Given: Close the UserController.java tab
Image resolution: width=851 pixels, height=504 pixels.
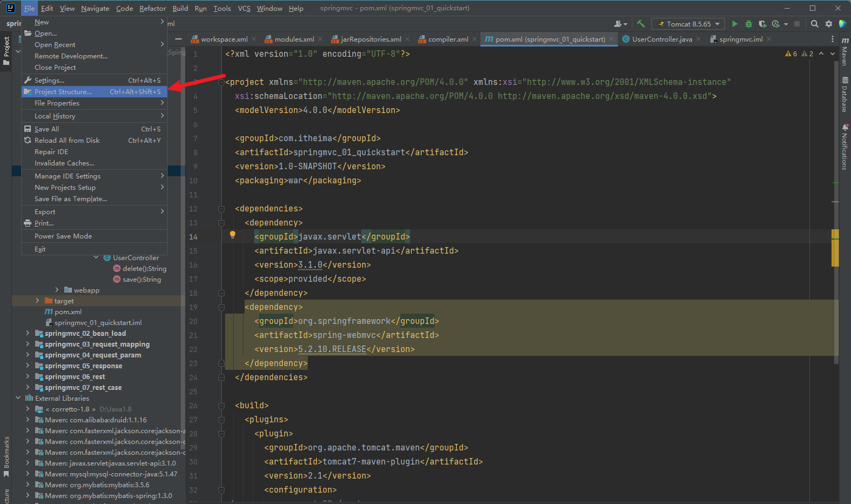Looking at the screenshot, I should coord(698,39).
